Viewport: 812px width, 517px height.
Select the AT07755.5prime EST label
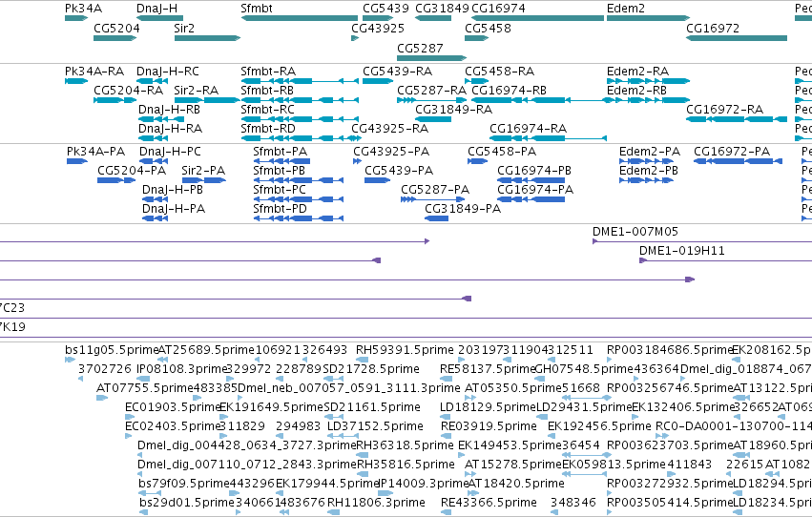coord(144,388)
